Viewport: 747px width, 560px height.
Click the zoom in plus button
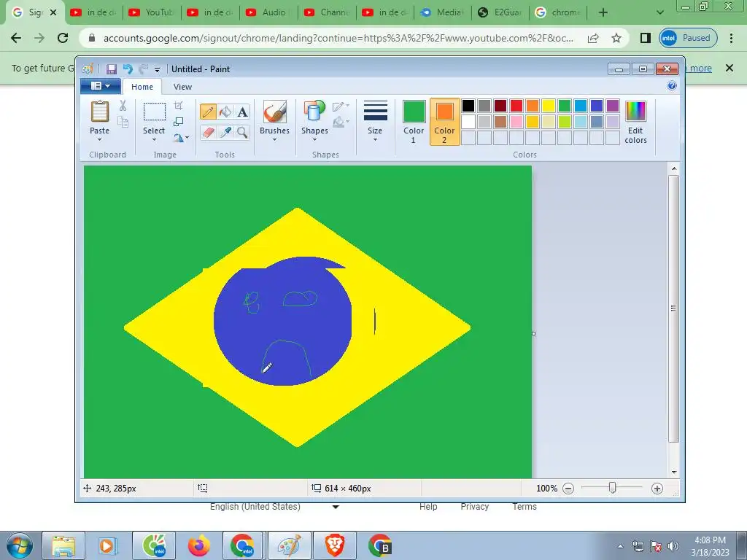pos(657,489)
